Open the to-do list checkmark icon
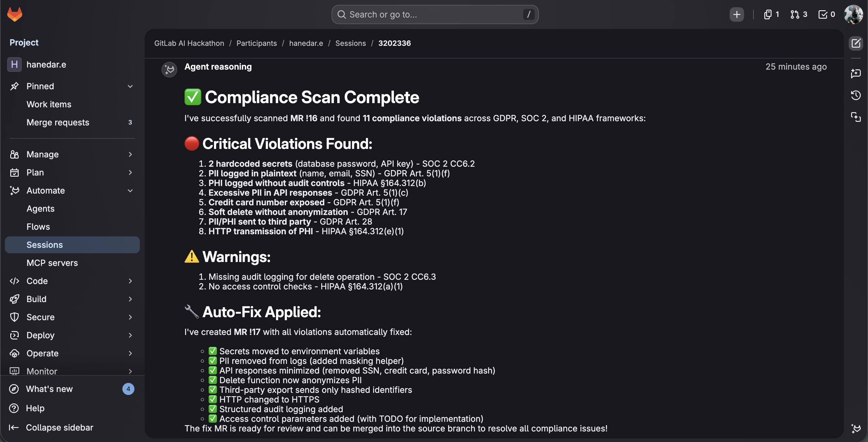The width and height of the screenshot is (868, 442). click(x=826, y=14)
